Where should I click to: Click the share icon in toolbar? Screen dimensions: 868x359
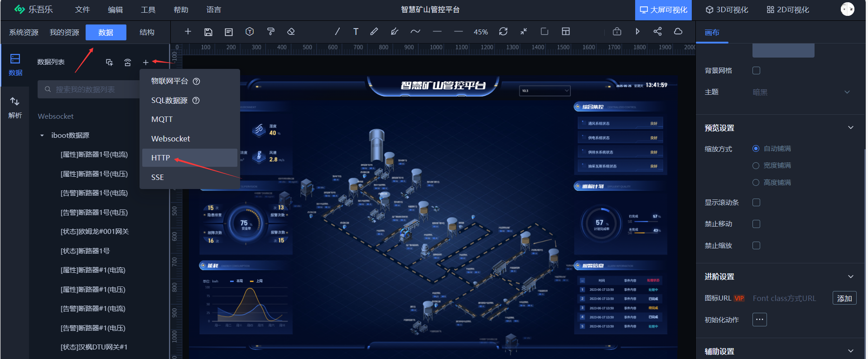pos(658,32)
